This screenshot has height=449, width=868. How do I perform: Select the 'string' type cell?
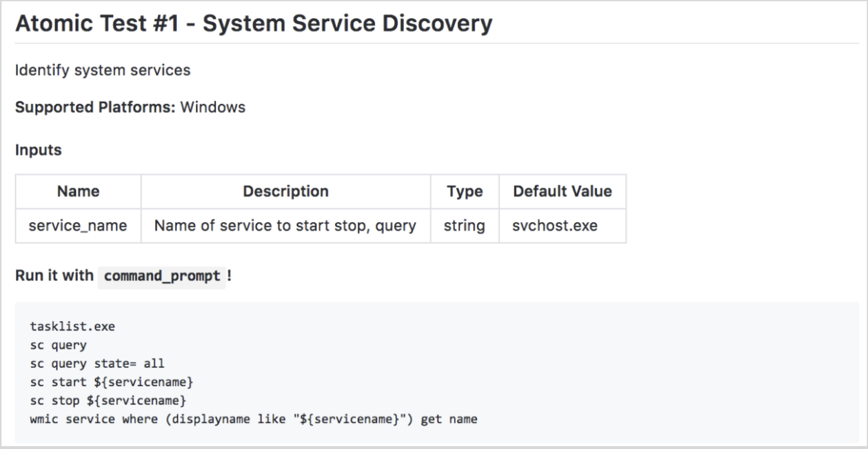pos(465,226)
